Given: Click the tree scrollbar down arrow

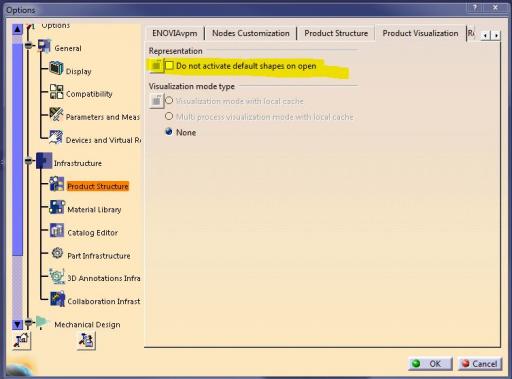Looking at the screenshot, I should click(x=17, y=324).
